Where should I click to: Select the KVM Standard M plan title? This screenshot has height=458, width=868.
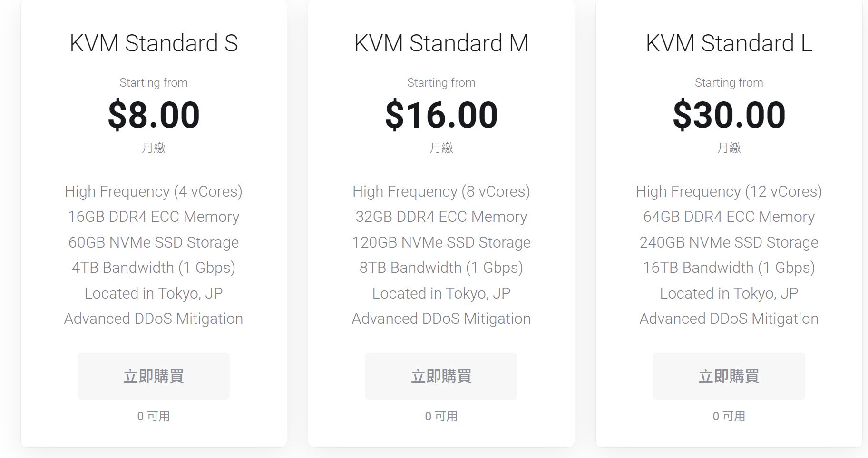coord(441,43)
